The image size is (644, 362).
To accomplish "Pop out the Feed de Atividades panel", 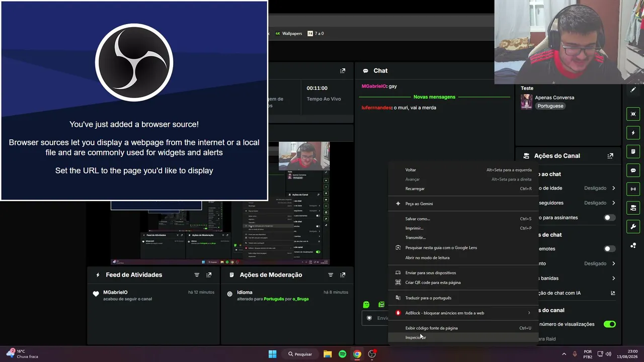I will coord(209,275).
